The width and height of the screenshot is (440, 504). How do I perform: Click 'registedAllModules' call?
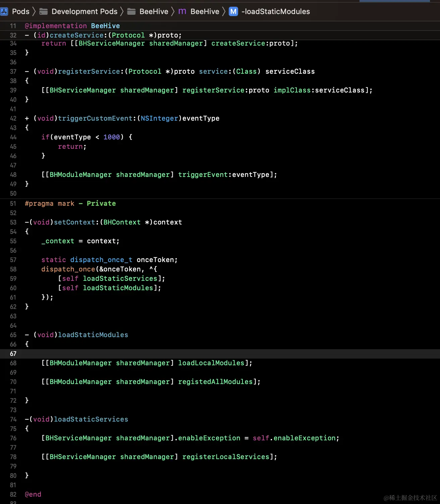point(215,382)
